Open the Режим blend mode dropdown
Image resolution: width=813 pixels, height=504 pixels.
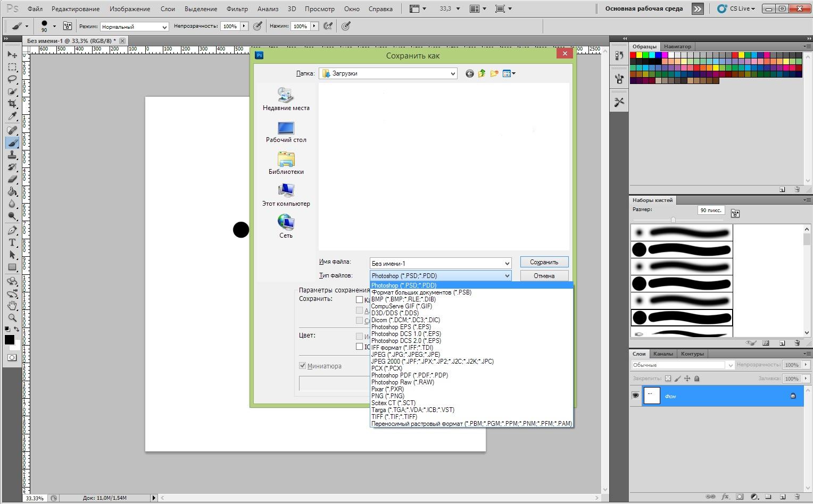click(x=164, y=27)
